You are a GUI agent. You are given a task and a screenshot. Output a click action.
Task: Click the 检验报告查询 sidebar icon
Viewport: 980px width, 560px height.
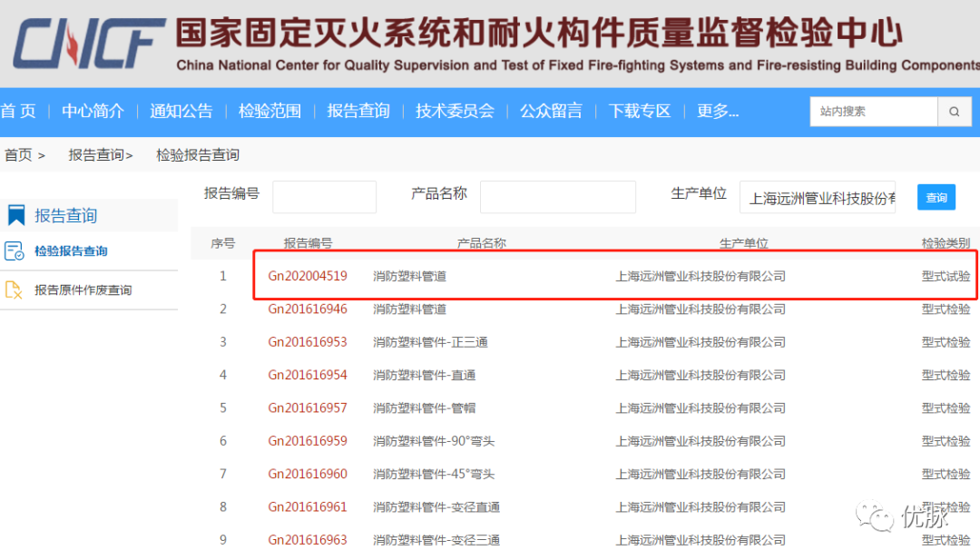click(15, 251)
